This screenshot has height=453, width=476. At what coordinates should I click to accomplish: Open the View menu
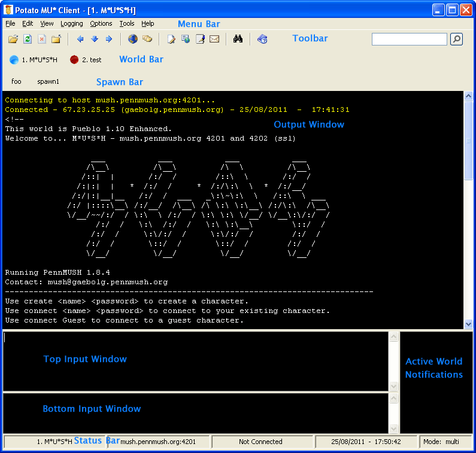pyautogui.click(x=47, y=23)
